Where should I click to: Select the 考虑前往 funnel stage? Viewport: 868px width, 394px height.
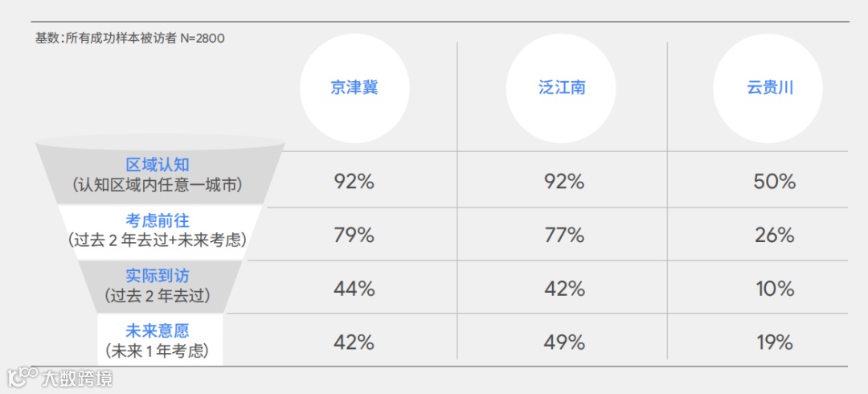click(x=158, y=231)
